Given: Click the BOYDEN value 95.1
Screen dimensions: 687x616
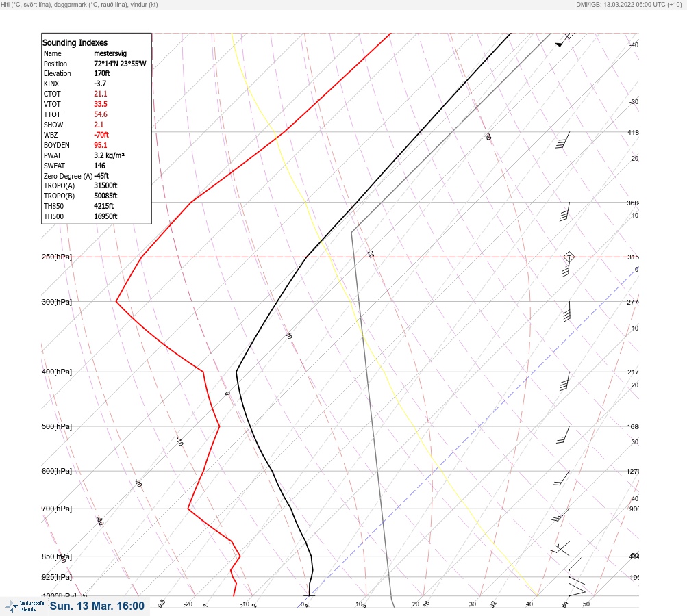Looking at the screenshot, I should point(100,145).
